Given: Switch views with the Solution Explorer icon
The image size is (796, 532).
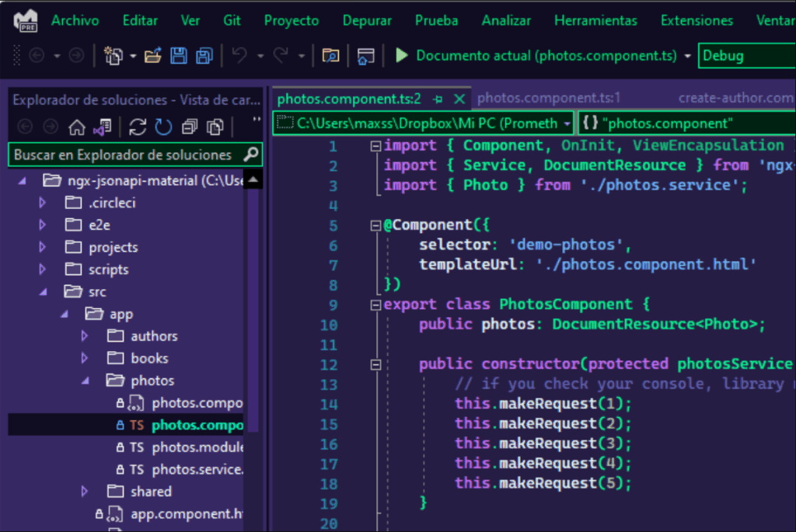Looking at the screenshot, I should click(103, 127).
